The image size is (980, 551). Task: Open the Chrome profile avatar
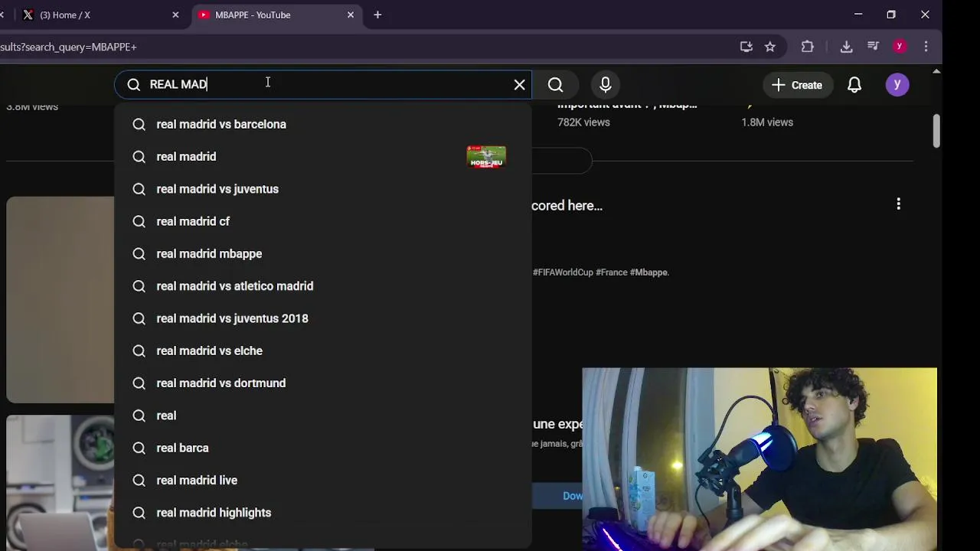(900, 47)
